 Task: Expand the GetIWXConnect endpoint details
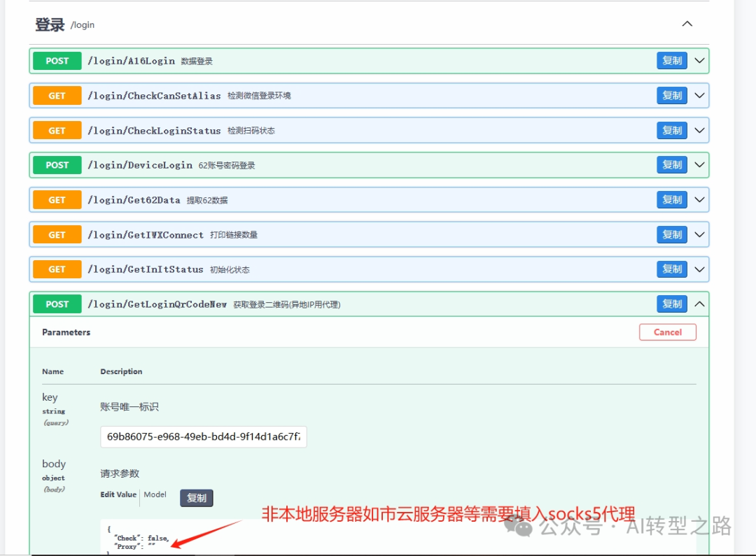click(699, 234)
